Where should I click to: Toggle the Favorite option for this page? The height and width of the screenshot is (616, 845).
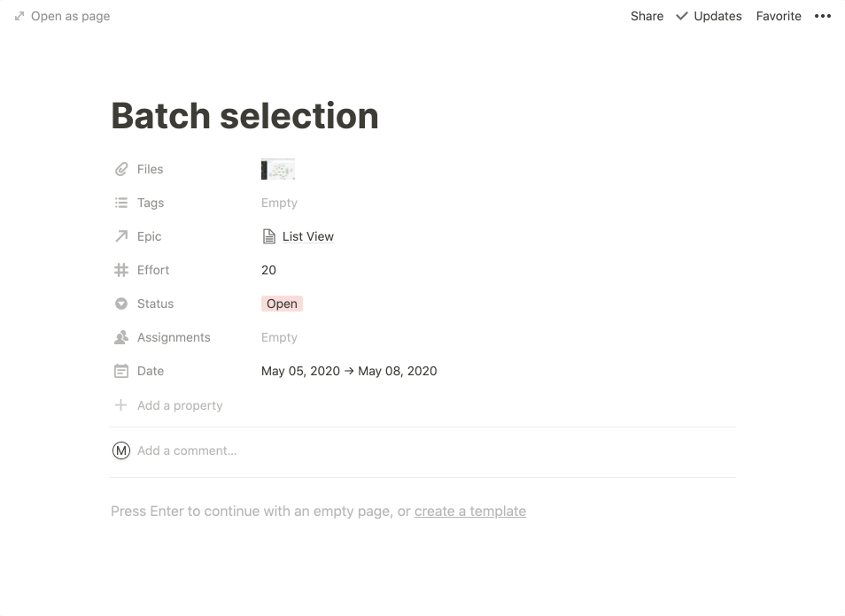(778, 16)
